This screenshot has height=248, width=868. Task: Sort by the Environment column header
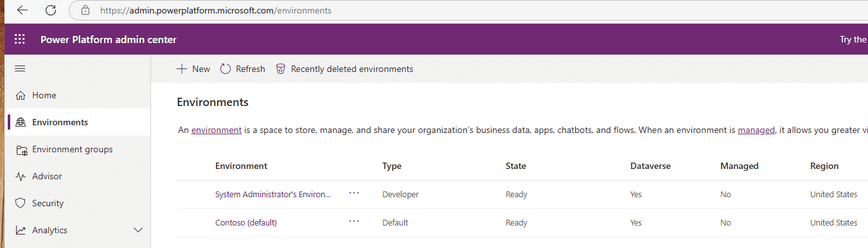[x=242, y=166]
